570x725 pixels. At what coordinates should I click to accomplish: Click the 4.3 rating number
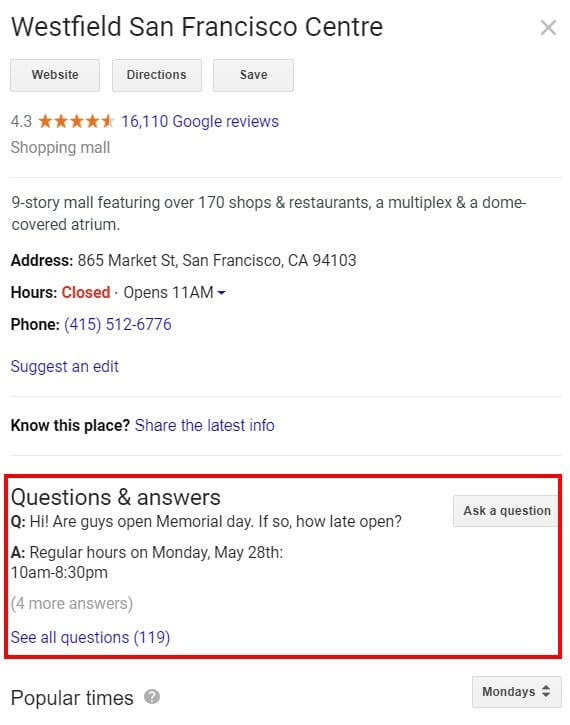[x=21, y=122]
